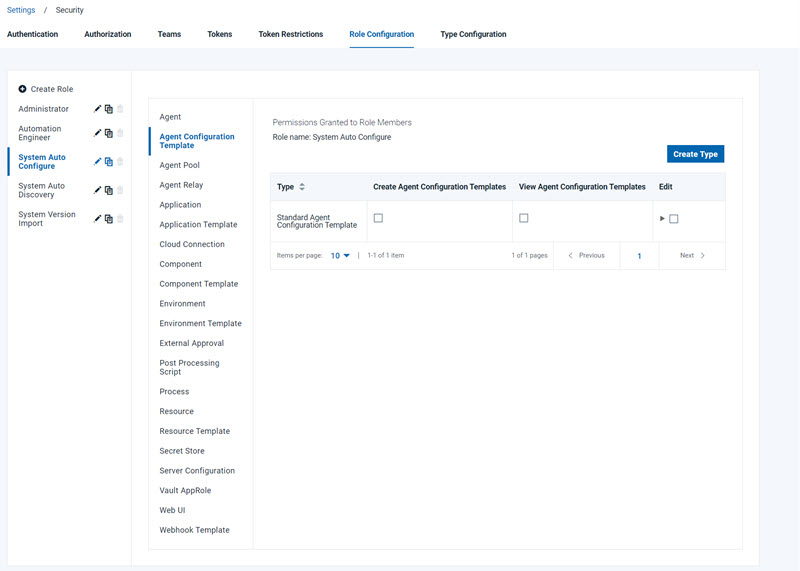This screenshot has width=800, height=571.
Task: Enable Create Agent Configuration Templates checkbox
Action: click(378, 218)
